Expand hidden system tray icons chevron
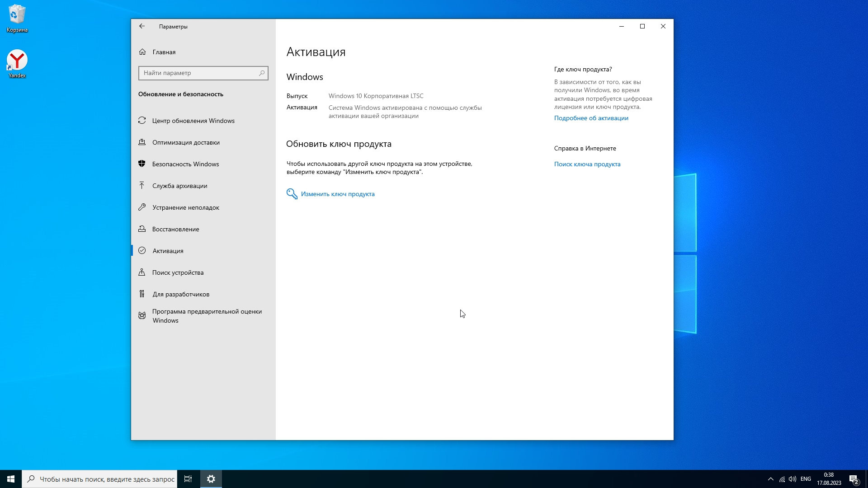Image resolution: width=868 pixels, height=488 pixels. pyautogui.click(x=770, y=479)
